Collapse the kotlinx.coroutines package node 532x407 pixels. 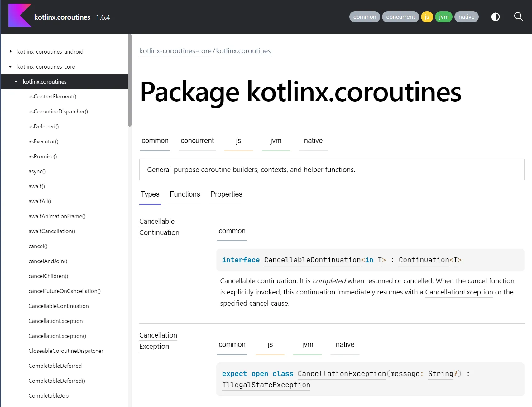16,82
